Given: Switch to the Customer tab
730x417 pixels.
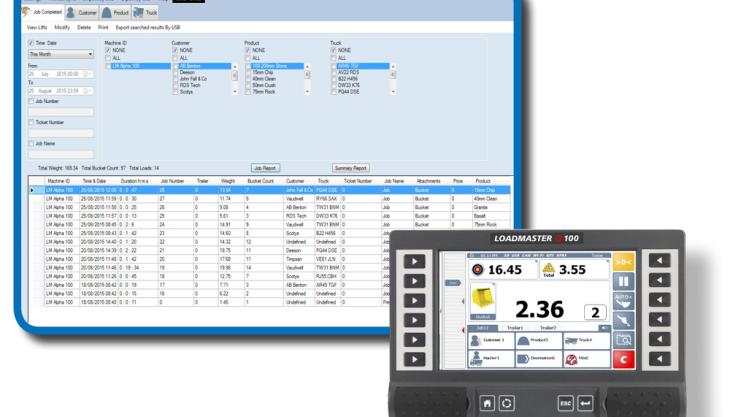Looking at the screenshot, I should pyautogui.click(x=81, y=13).
